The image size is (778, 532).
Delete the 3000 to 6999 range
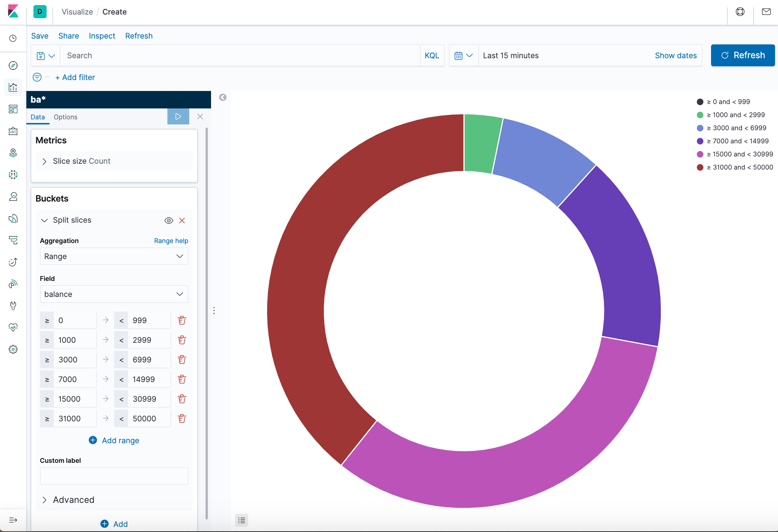click(x=182, y=360)
